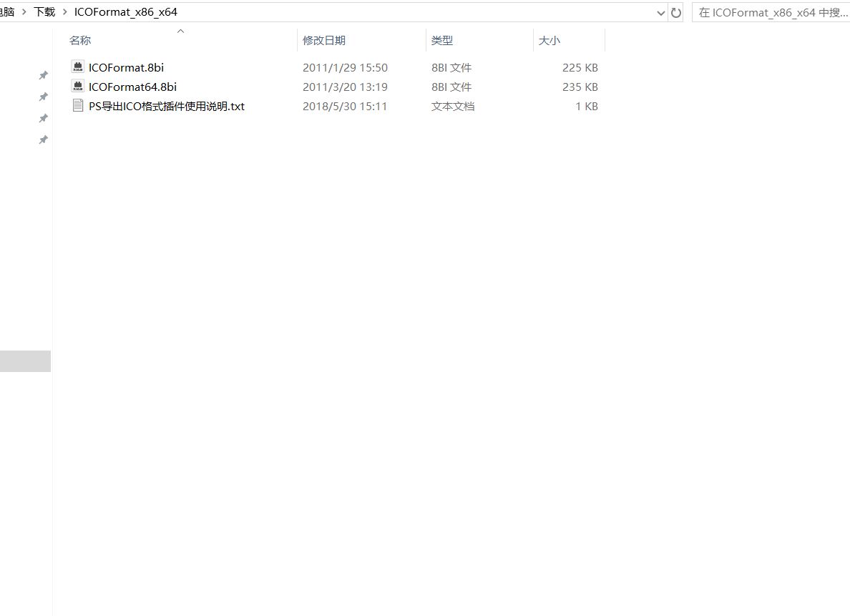
Task: Open the 下载 breadcrumb location
Action: (43, 11)
